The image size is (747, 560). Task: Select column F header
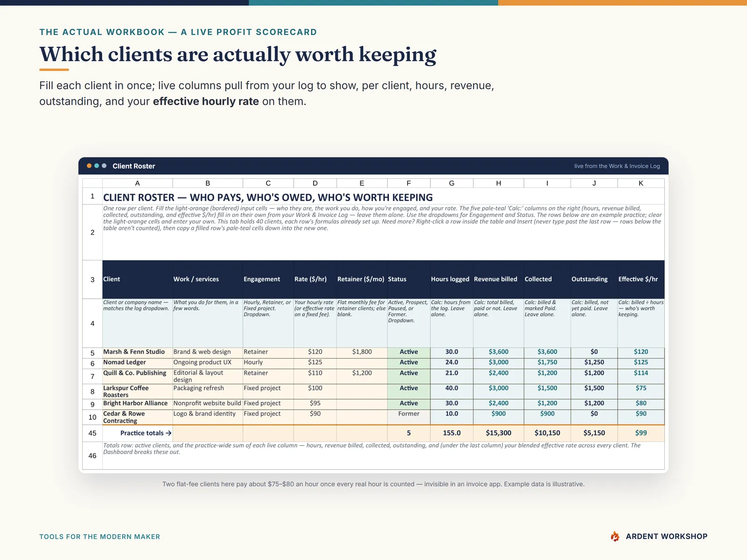(x=409, y=183)
